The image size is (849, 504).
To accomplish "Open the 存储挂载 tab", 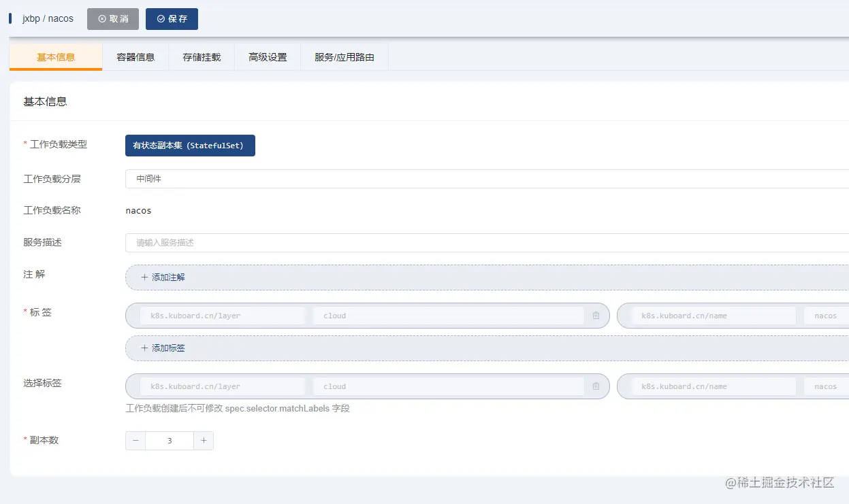I will coord(202,57).
